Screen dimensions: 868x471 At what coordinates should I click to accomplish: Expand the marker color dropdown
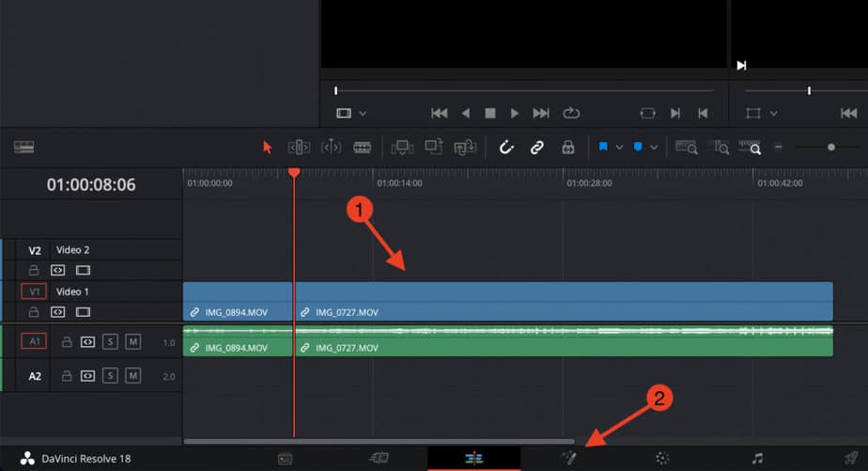(x=655, y=148)
